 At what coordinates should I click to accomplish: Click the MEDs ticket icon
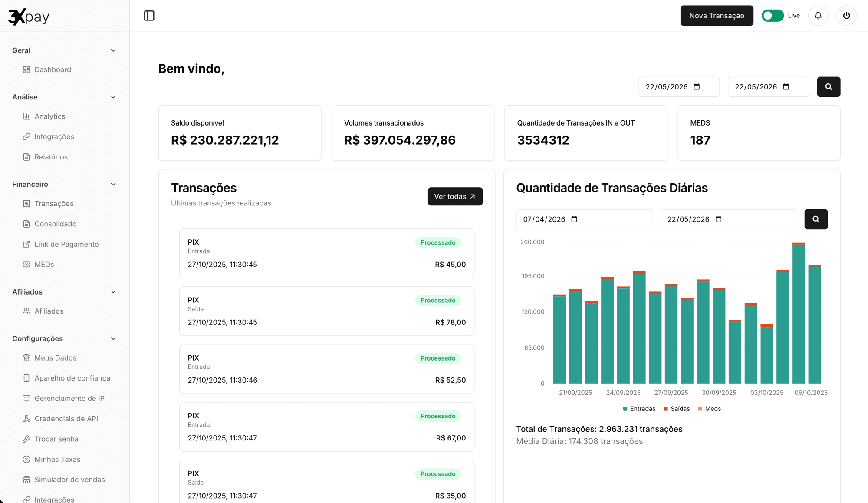click(26, 265)
